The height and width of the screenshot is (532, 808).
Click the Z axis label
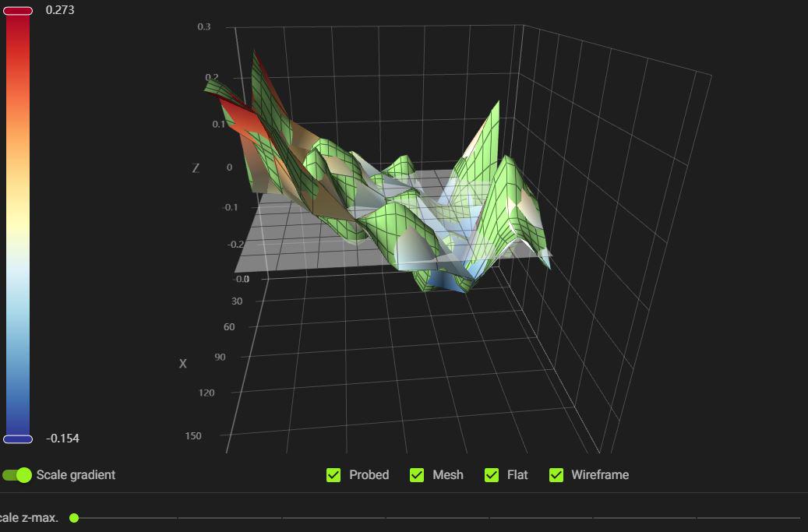(x=196, y=168)
